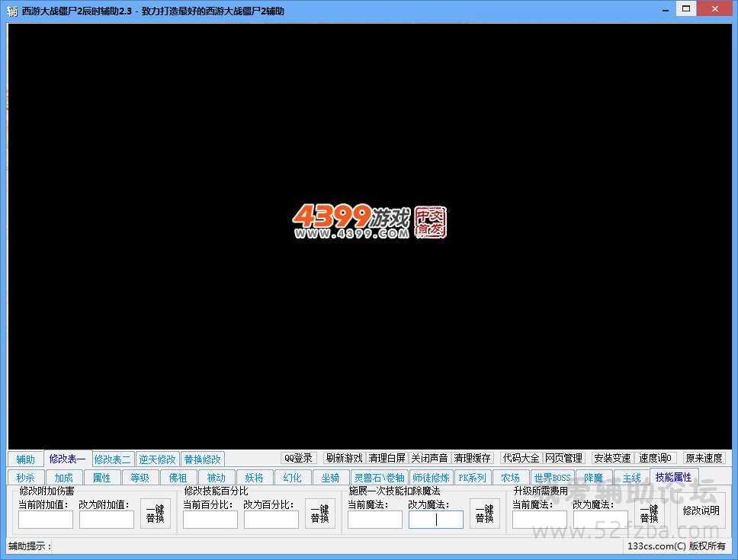Screen dimensions: 738x560
Task: Close the 西游大战僵尸2辰时辅助 window
Action: [714, 8]
